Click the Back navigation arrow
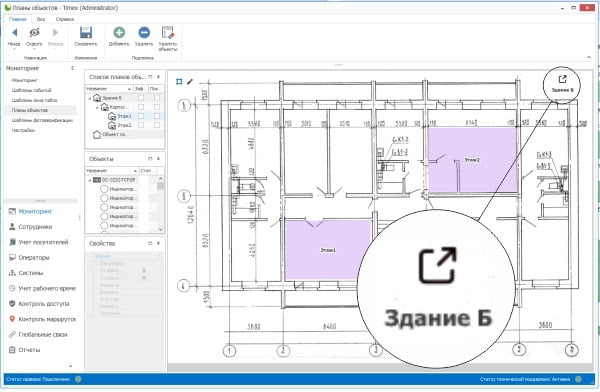This screenshot has height=392, width=600. 15,33
